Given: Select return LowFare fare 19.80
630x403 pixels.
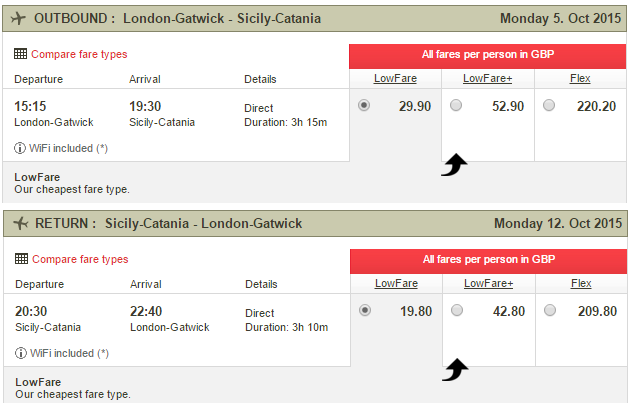Looking at the screenshot, I should pos(365,310).
